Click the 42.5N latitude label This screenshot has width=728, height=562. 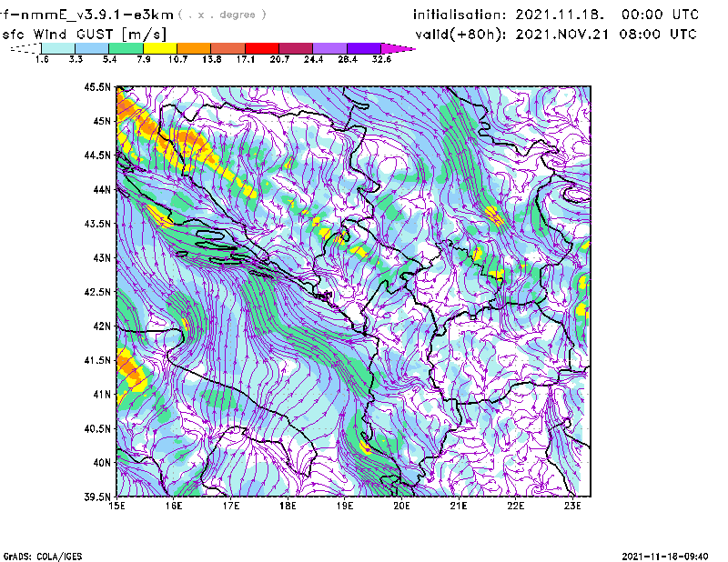[97, 292]
